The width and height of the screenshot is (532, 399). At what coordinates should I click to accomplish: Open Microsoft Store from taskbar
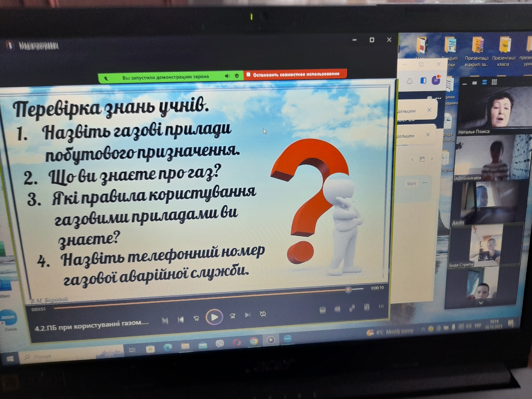click(150, 349)
